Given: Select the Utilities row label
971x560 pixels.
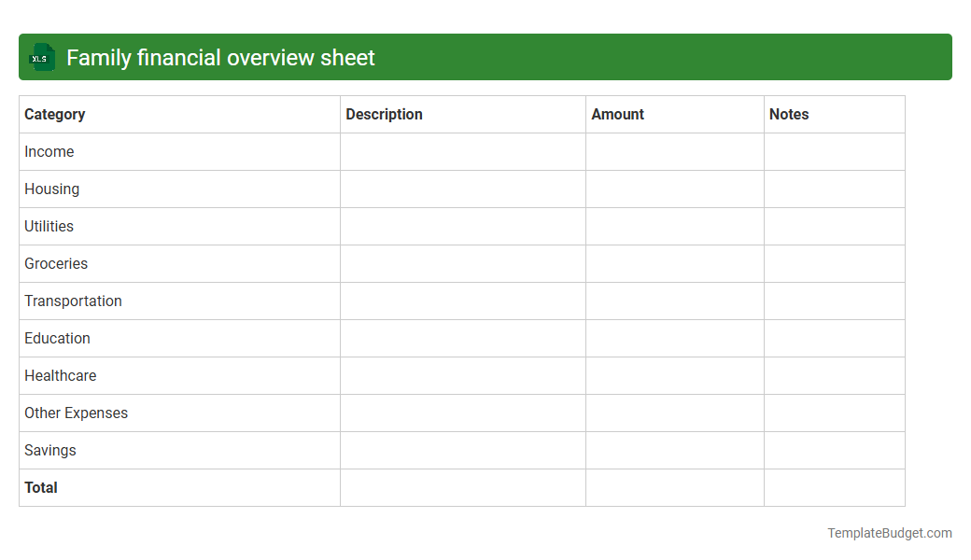Looking at the screenshot, I should click(x=49, y=226).
